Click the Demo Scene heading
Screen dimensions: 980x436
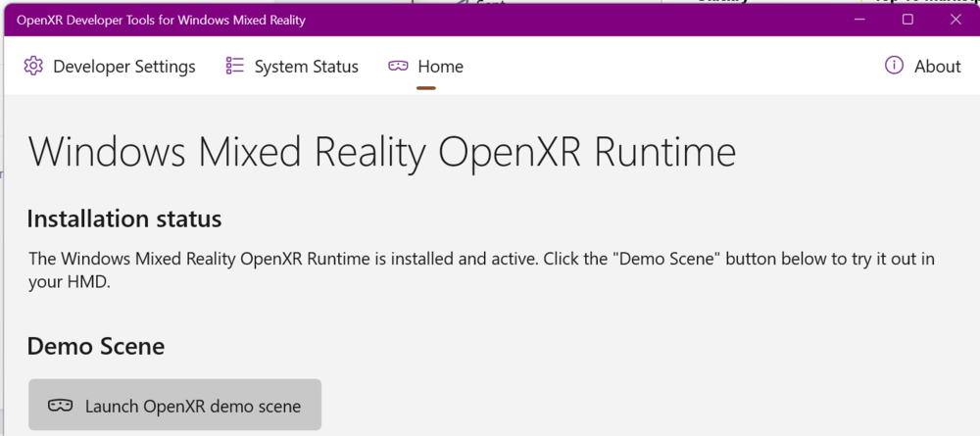(x=96, y=346)
